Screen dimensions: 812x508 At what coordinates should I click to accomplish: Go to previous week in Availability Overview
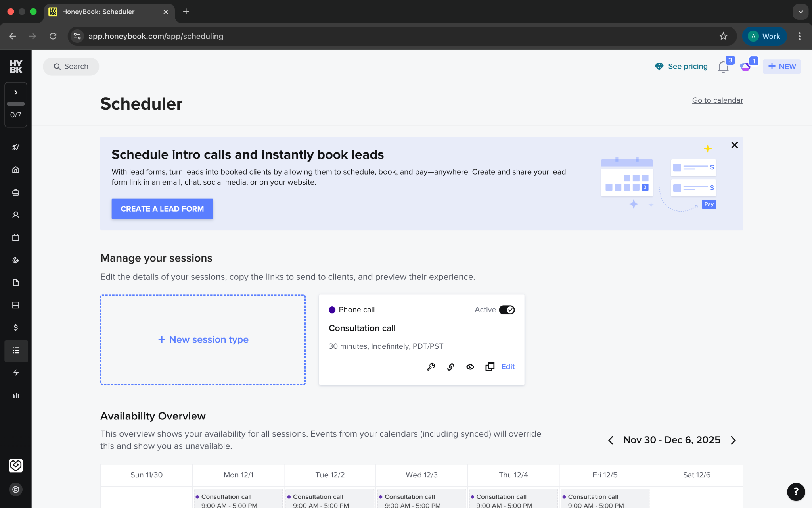[x=611, y=440]
